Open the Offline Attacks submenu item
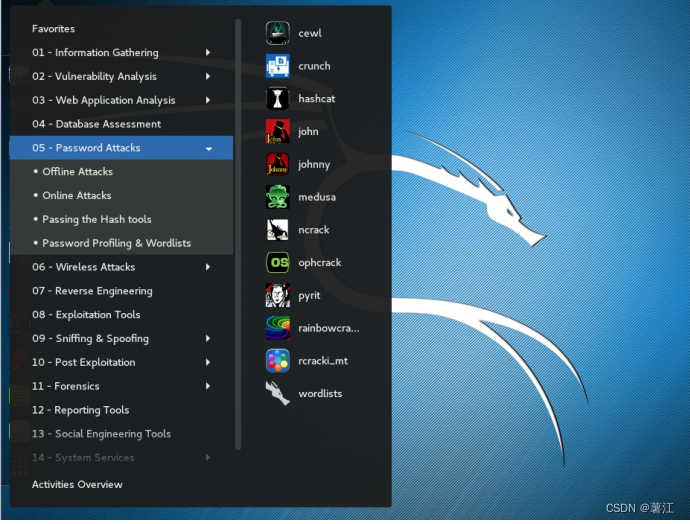 pyautogui.click(x=121, y=172)
